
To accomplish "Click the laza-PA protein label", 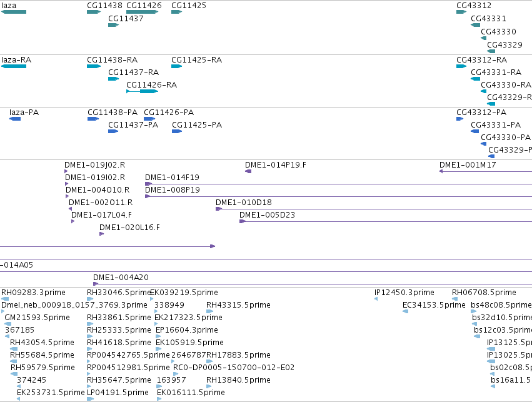I will pos(24,113).
